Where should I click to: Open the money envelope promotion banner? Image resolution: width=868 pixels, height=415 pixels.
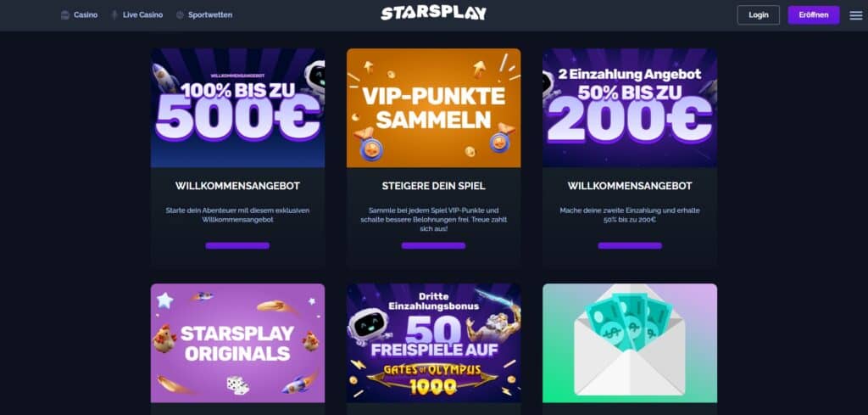pyautogui.click(x=630, y=343)
